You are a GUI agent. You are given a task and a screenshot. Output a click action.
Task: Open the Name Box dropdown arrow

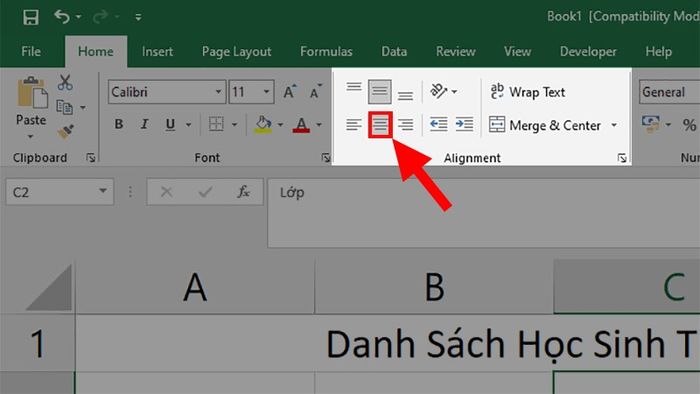click(103, 192)
